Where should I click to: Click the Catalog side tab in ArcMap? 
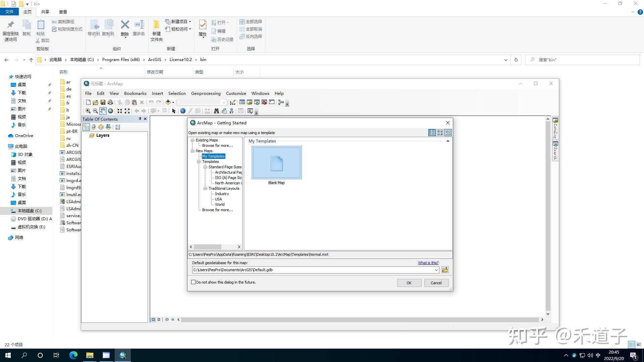(x=555, y=128)
